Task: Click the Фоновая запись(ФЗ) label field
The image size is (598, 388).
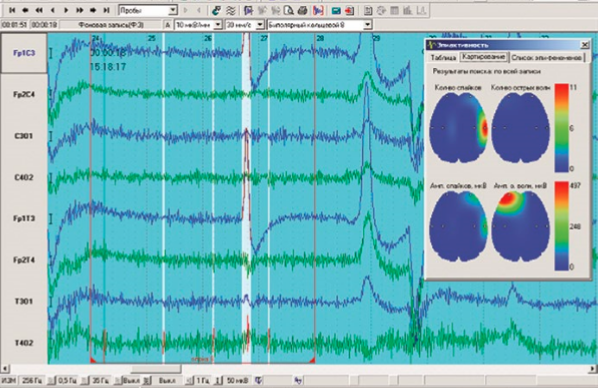Action: (x=111, y=25)
